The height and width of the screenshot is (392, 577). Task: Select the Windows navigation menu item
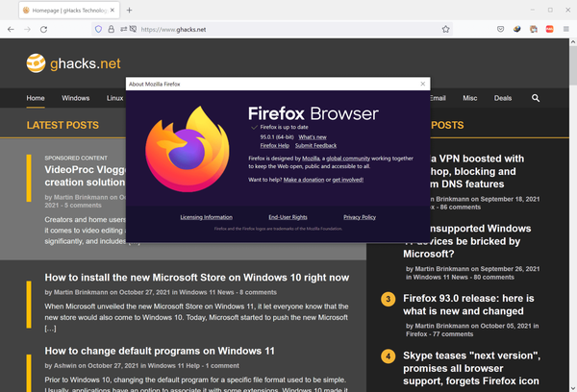pos(75,98)
